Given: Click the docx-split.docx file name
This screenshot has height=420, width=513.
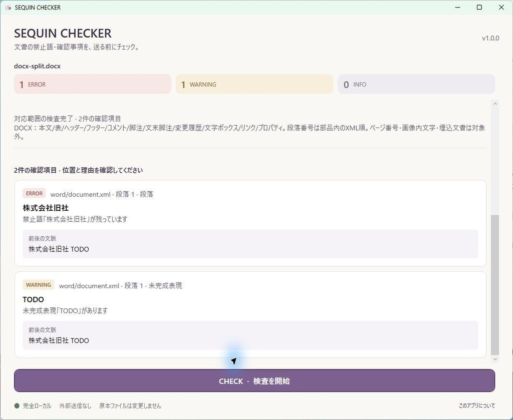Looking at the screenshot, I should (37, 66).
